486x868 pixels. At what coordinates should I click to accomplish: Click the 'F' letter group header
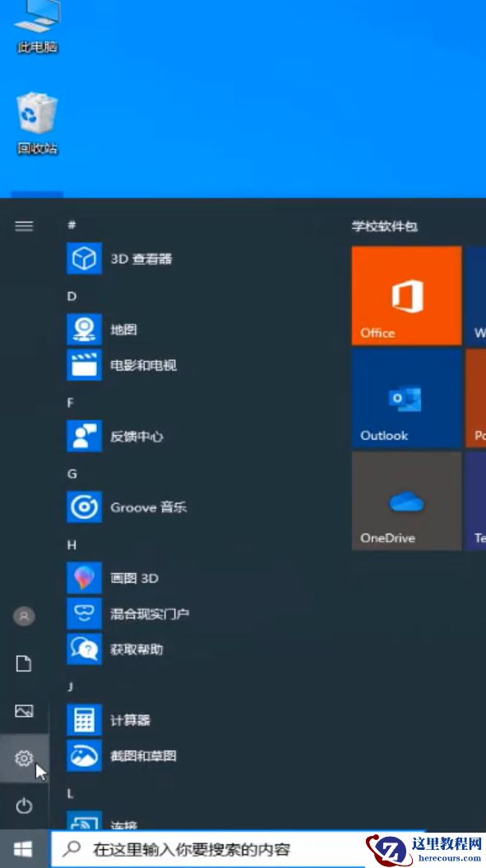pos(70,403)
